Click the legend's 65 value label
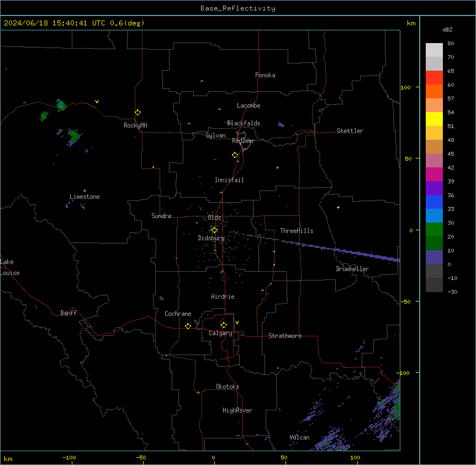This screenshot has width=476, height=465. (451, 71)
